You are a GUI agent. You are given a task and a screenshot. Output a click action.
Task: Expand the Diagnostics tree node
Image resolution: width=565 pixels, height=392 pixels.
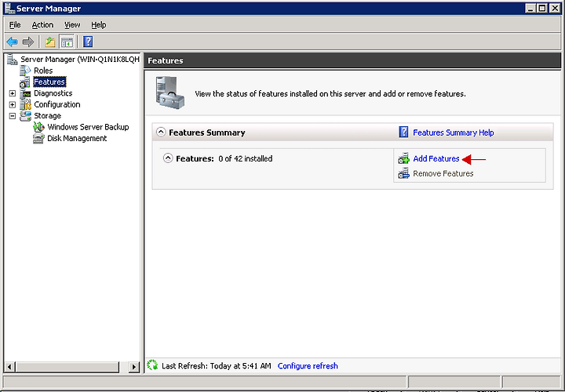pos(13,93)
